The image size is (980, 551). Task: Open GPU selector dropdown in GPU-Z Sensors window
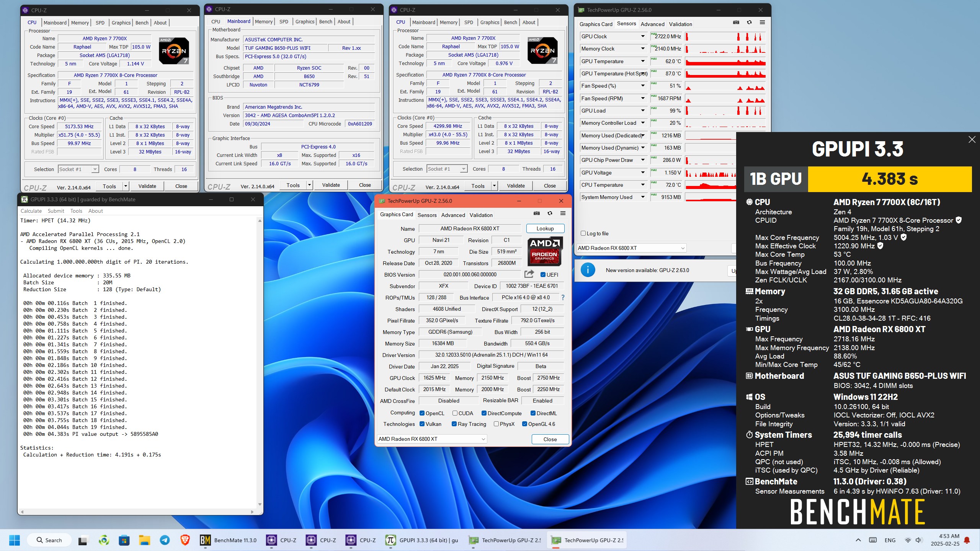[x=631, y=248]
